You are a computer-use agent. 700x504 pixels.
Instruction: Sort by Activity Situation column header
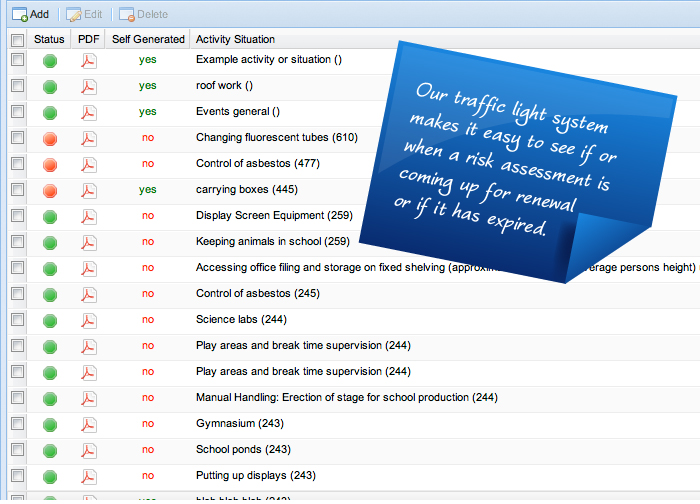235,39
